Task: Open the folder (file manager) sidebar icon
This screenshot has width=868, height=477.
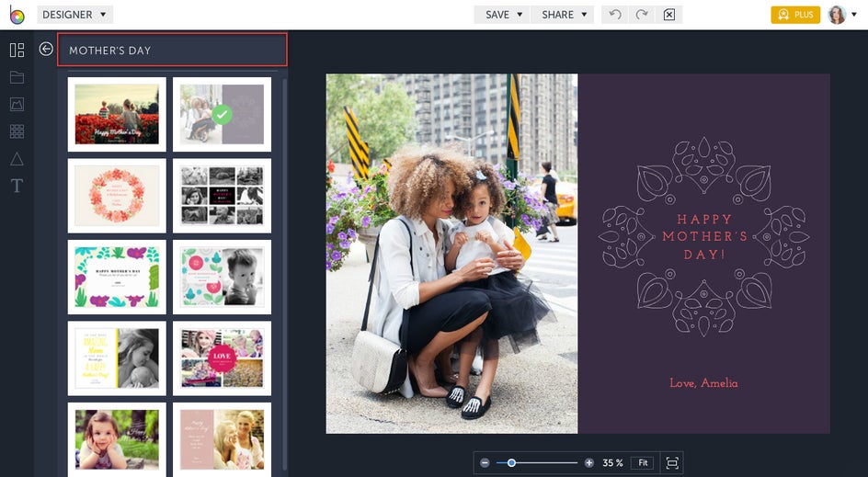Action: pyautogui.click(x=17, y=77)
